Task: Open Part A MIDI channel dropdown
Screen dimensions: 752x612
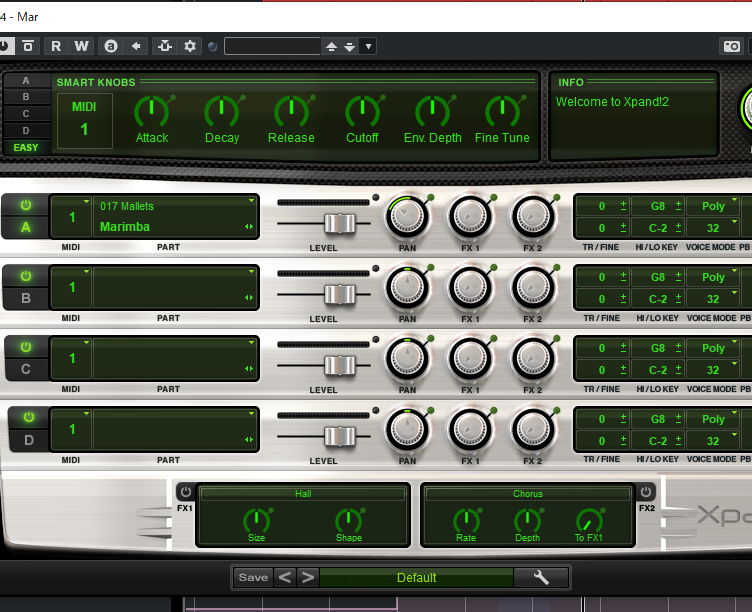Action: click(x=86, y=201)
